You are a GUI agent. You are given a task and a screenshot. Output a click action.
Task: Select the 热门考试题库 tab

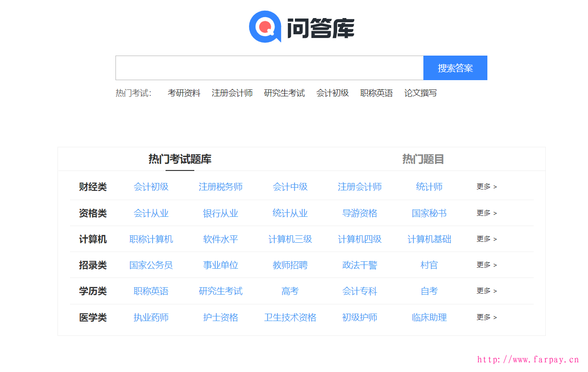tap(180, 159)
